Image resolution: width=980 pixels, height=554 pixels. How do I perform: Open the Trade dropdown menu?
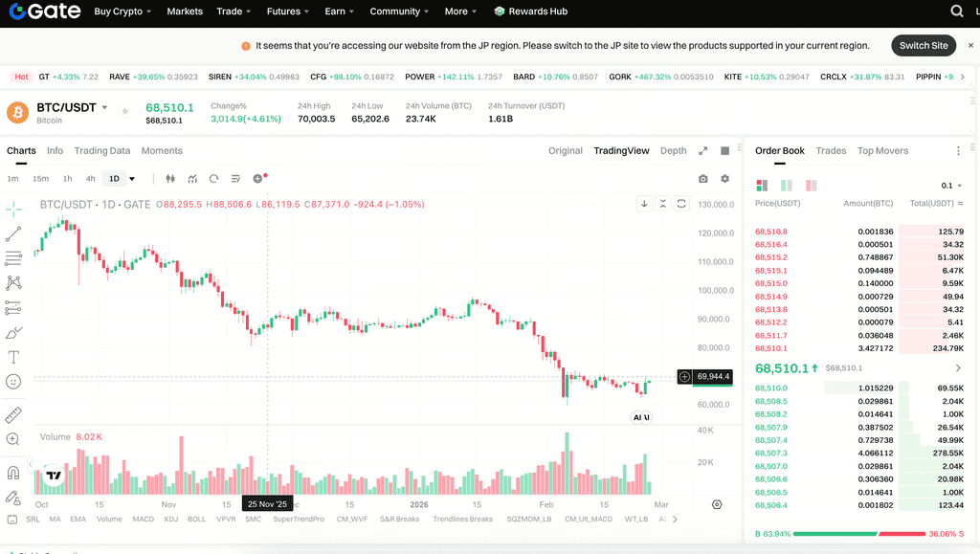234,11
